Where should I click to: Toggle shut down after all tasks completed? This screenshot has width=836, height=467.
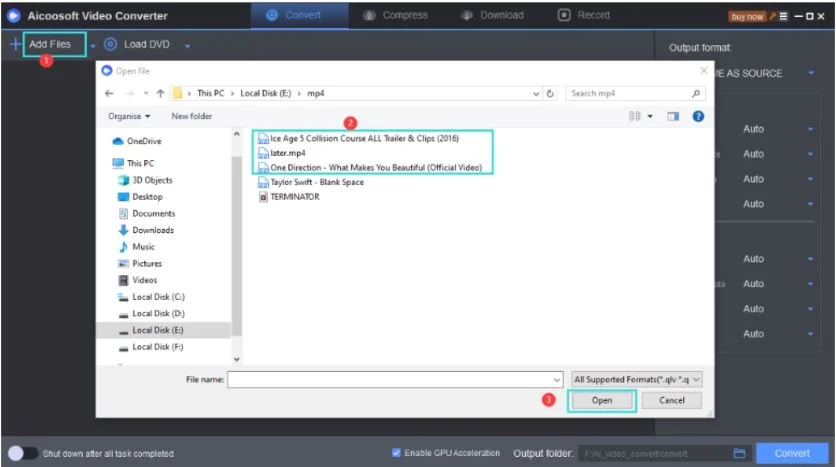click(22, 453)
